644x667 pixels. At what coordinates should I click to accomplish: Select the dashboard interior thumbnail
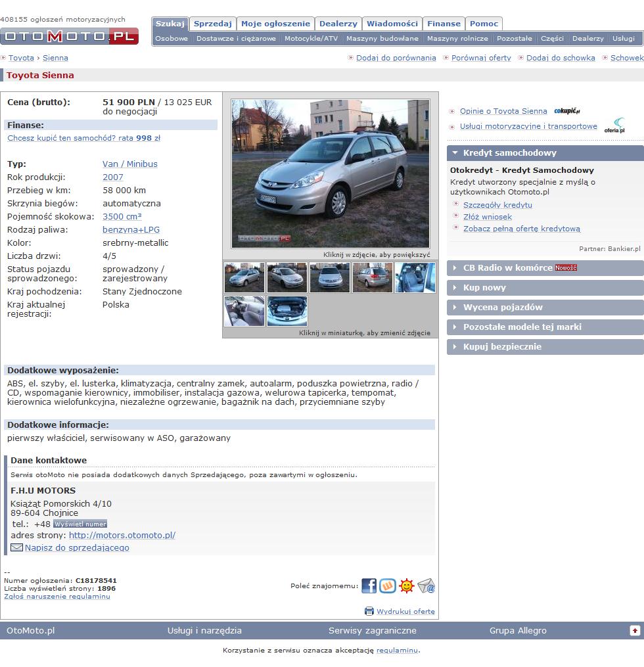point(244,311)
